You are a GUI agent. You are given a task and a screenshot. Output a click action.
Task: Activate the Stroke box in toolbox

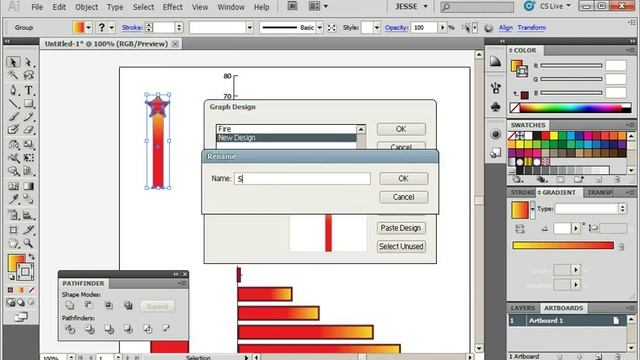[x=25, y=271]
